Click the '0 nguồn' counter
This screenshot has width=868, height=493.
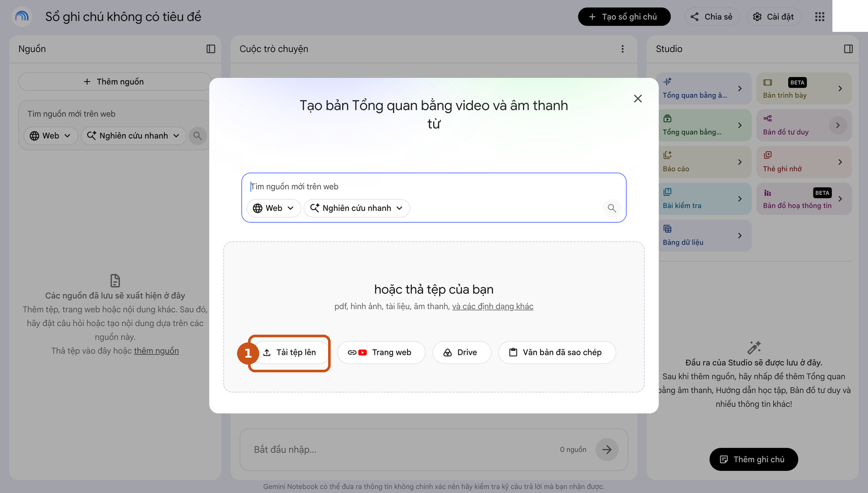pos(573,450)
